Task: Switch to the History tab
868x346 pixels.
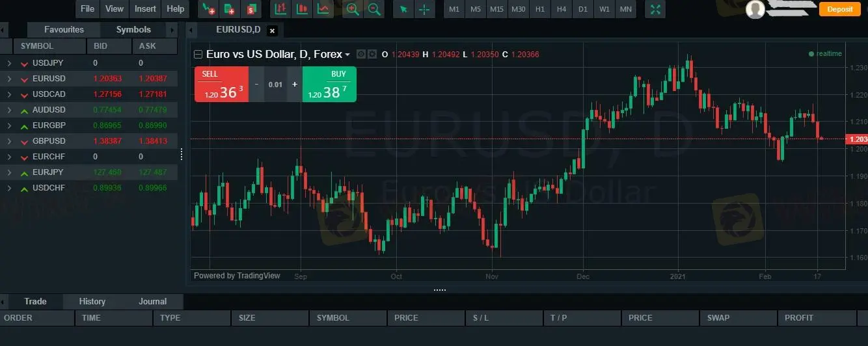Action: 92,301
